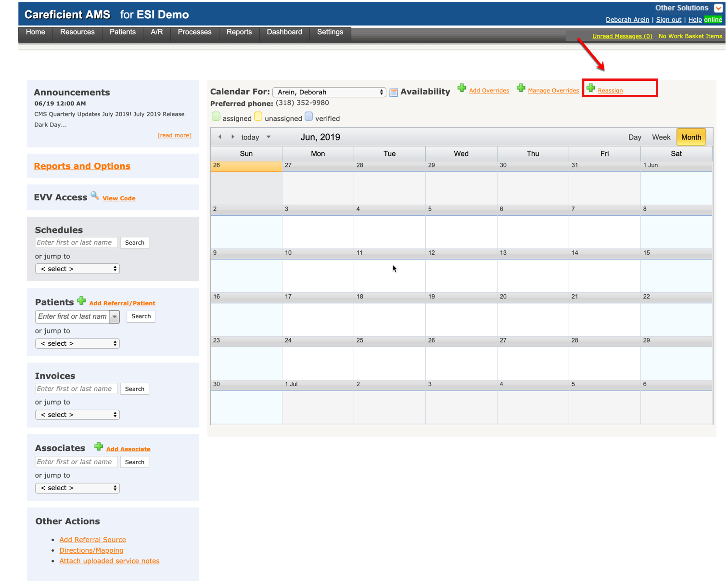The height and width of the screenshot is (586, 728).
Task: Open the Processes menu
Action: 195,32
